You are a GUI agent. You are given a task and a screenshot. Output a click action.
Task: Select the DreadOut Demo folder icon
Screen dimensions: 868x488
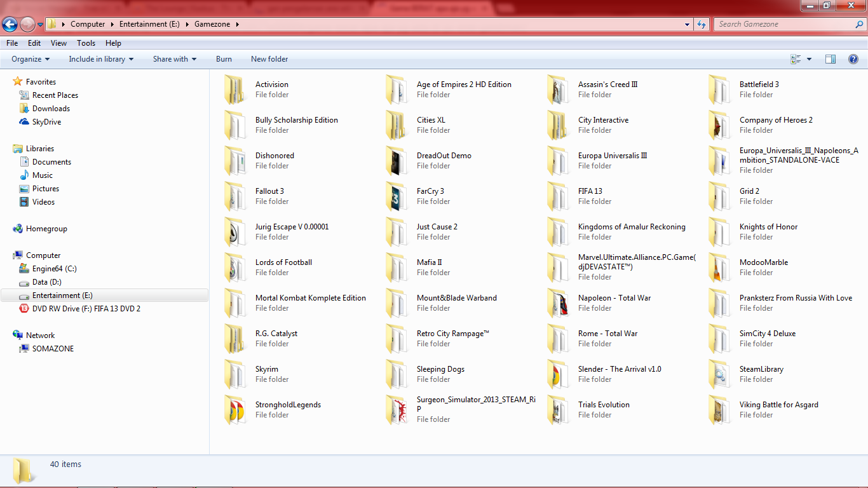coord(397,160)
